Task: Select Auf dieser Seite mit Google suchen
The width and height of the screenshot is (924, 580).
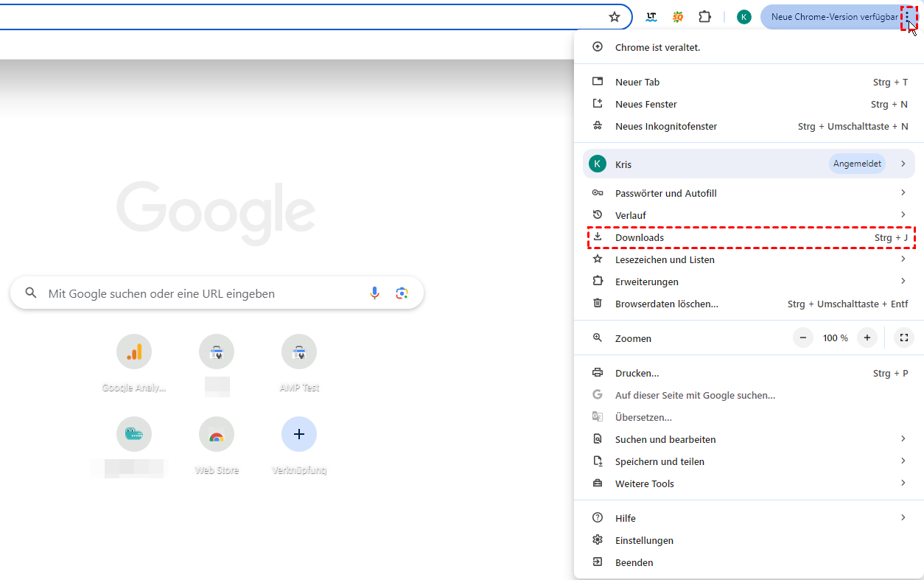Action: click(x=749, y=395)
